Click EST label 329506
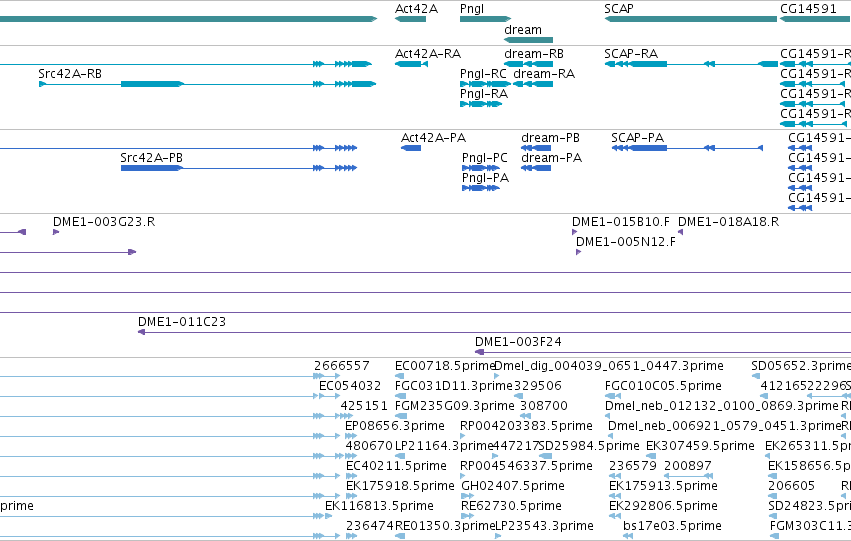 point(537,386)
